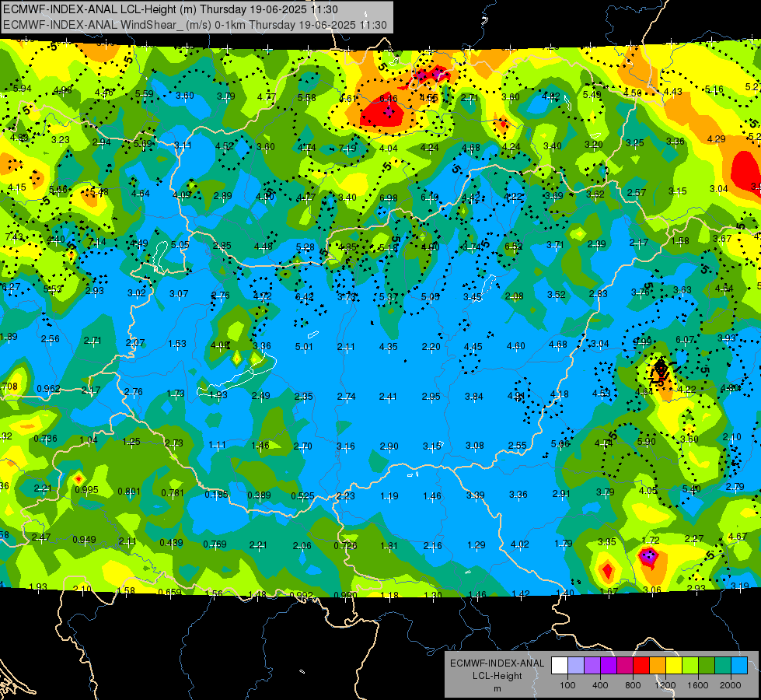Click the legend tick label 100
Screen dimensions: 761x700
567,685
